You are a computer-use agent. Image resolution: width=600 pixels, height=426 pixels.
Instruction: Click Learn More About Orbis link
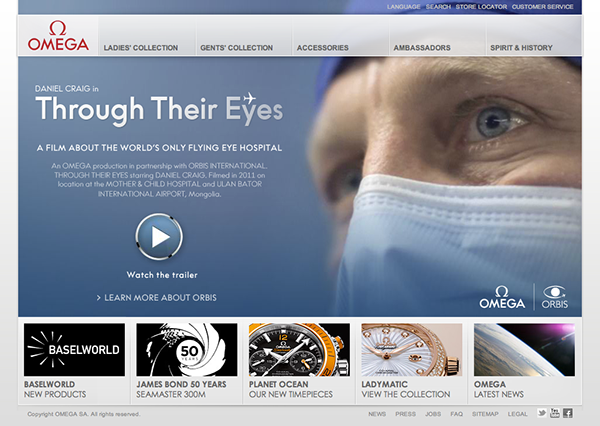(x=157, y=298)
